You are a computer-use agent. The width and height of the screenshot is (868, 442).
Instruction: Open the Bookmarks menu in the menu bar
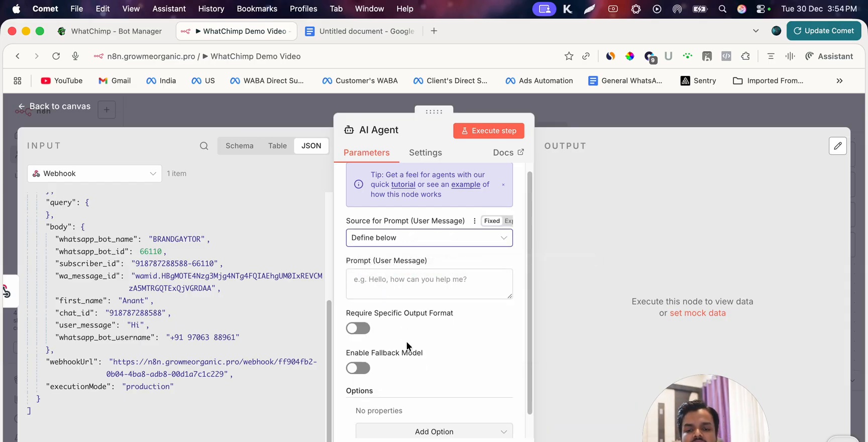(x=257, y=9)
